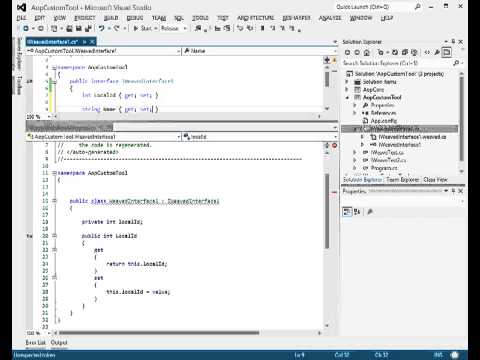Click the Undo toolbar icon
Viewport: 480px width, 360px height.
pos(102,29)
